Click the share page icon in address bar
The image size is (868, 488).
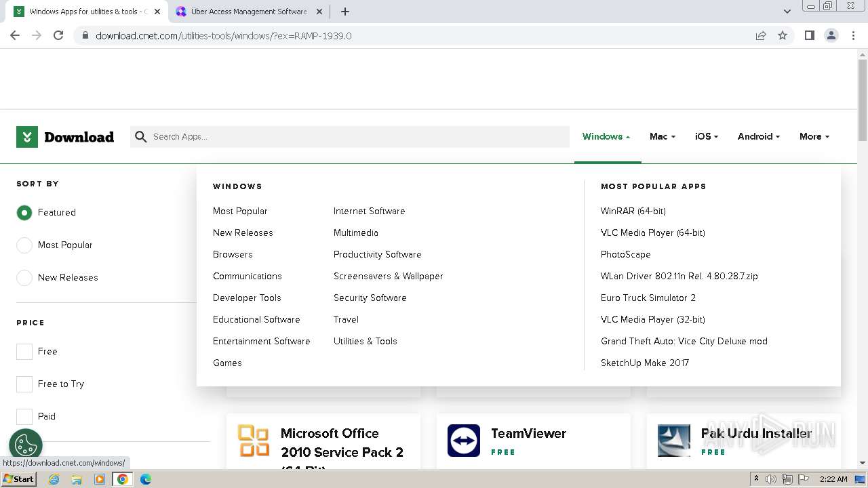point(761,35)
